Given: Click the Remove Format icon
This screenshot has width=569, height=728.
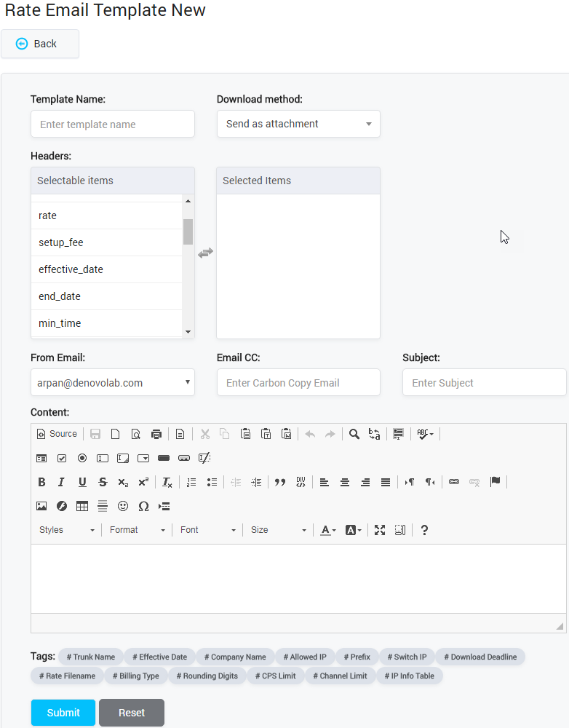Looking at the screenshot, I should coord(167,482).
